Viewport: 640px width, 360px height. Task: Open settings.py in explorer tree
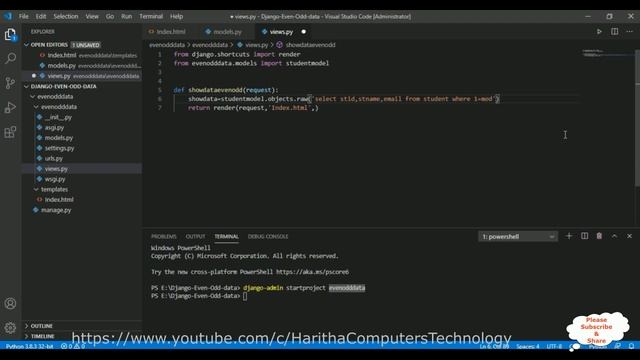coord(82,148)
